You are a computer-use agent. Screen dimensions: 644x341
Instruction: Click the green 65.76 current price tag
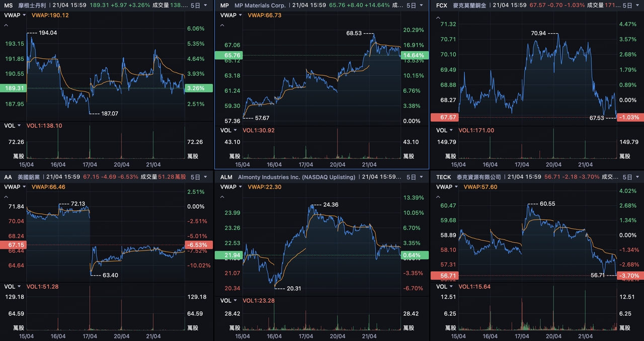pos(228,55)
